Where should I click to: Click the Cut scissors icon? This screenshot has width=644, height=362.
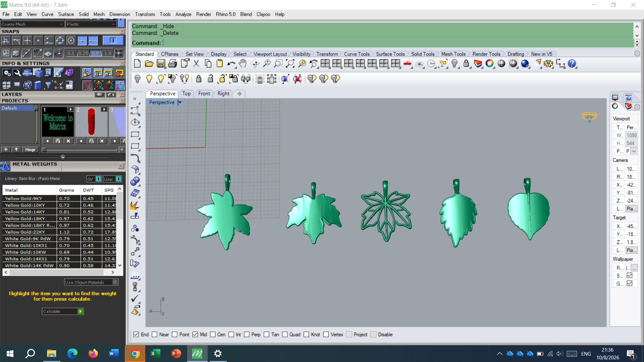click(196, 64)
